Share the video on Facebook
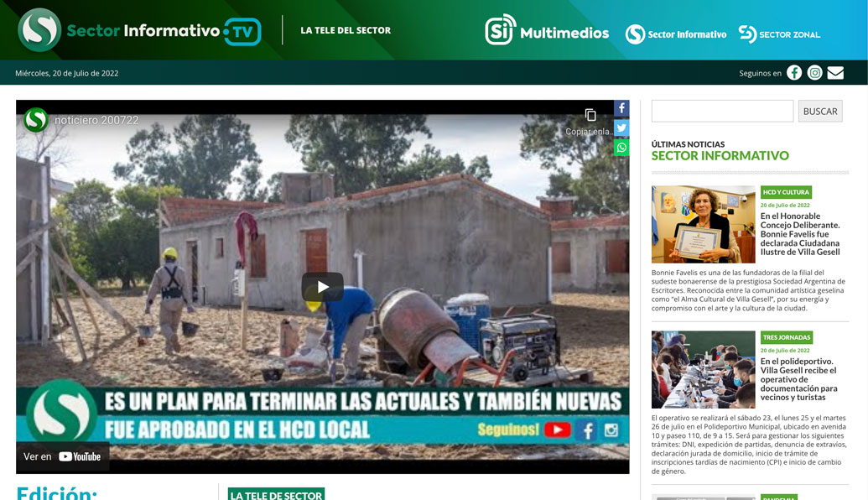This screenshot has width=868, height=500. tap(621, 108)
